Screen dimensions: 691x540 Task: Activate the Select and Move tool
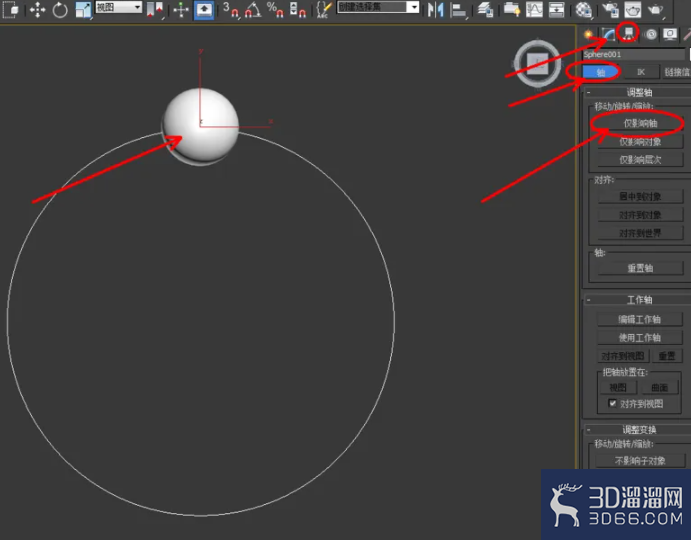coord(37,9)
